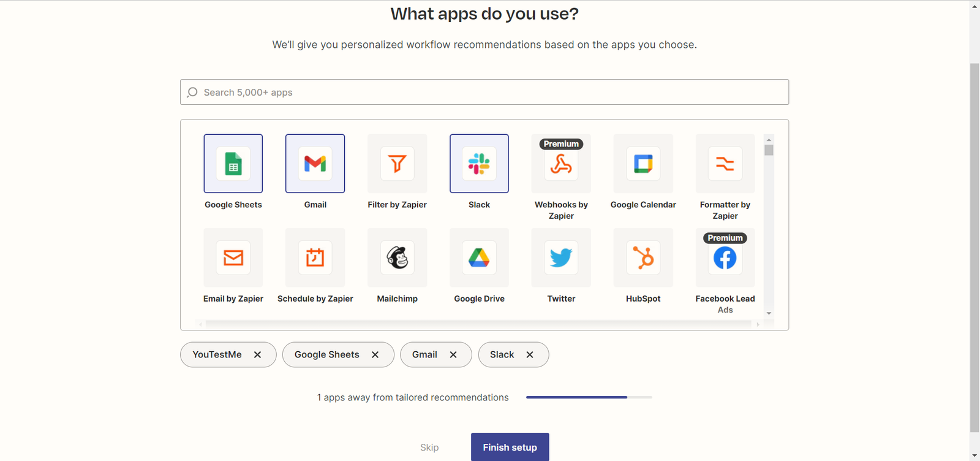Select the Filter by Zapier app icon
The width and height of the screenshot is (980, 461).
tap(397, 164)
